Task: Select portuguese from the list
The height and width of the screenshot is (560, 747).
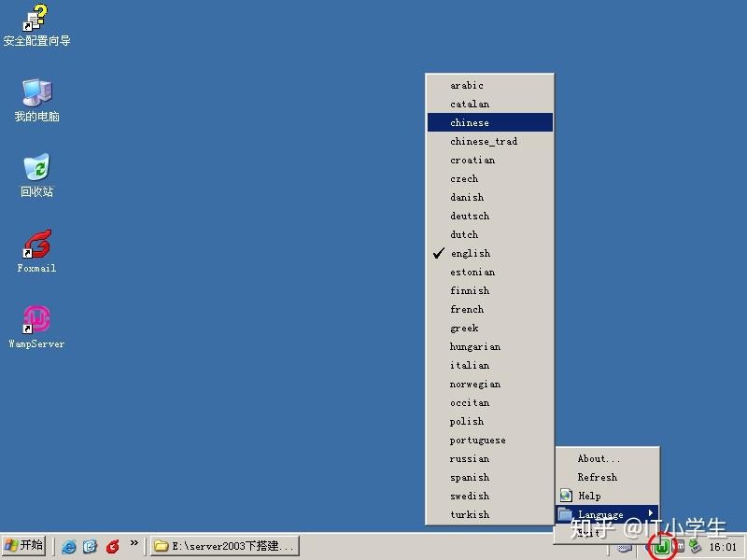Action: coord(489,440)
